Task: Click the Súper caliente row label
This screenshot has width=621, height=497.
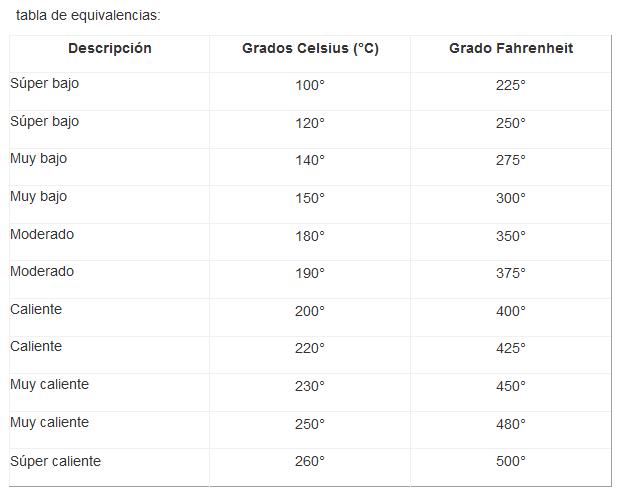Action: (x=55, y=461)
